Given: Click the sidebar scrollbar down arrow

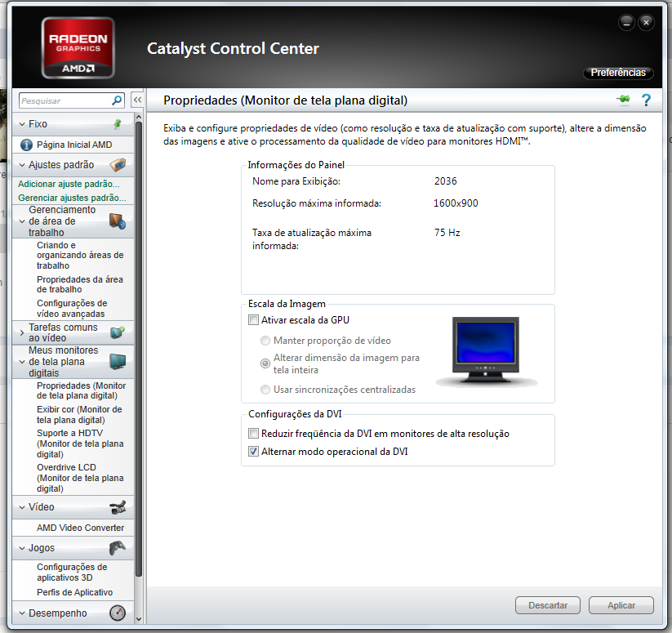Looking at the screenshot, I should 139,619.
